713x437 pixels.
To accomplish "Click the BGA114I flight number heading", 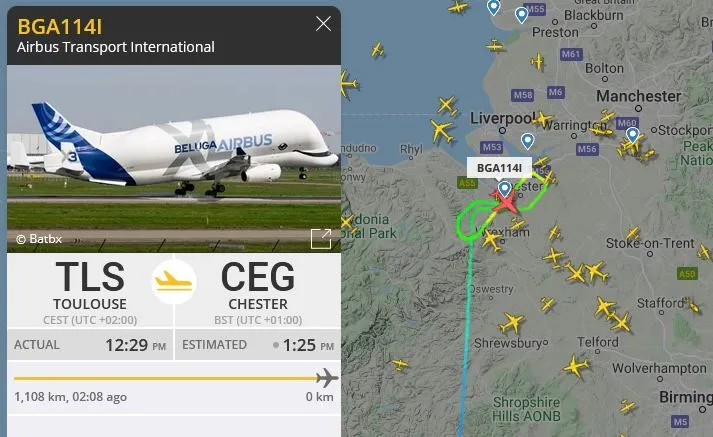I will pyautogui.click(x=60, y=26).
